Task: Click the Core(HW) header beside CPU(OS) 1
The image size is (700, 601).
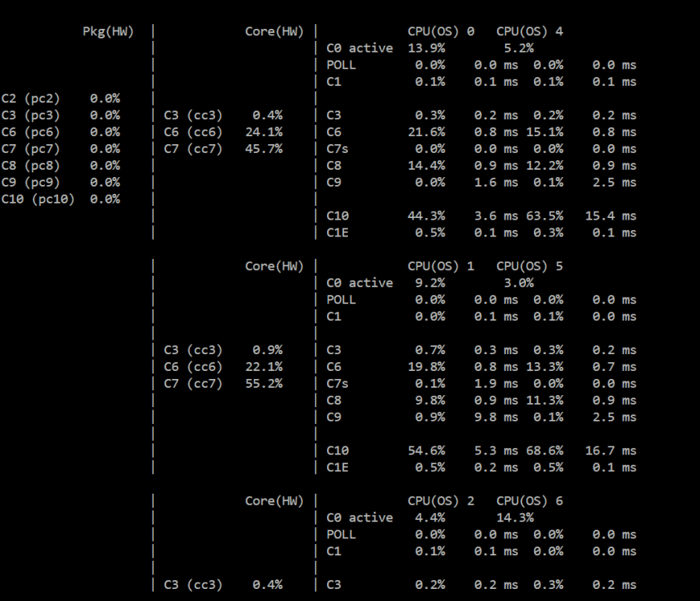Action: point(274,266)
